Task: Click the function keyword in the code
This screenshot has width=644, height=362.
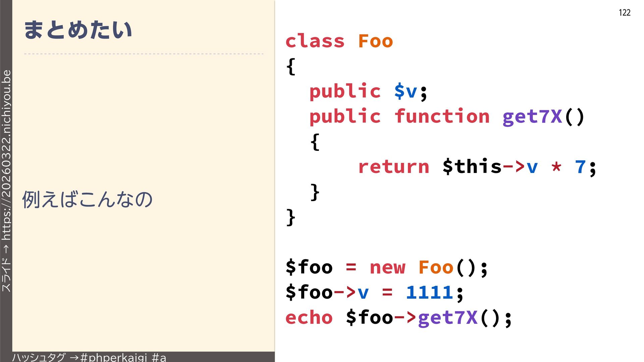Action: (441, 116)
